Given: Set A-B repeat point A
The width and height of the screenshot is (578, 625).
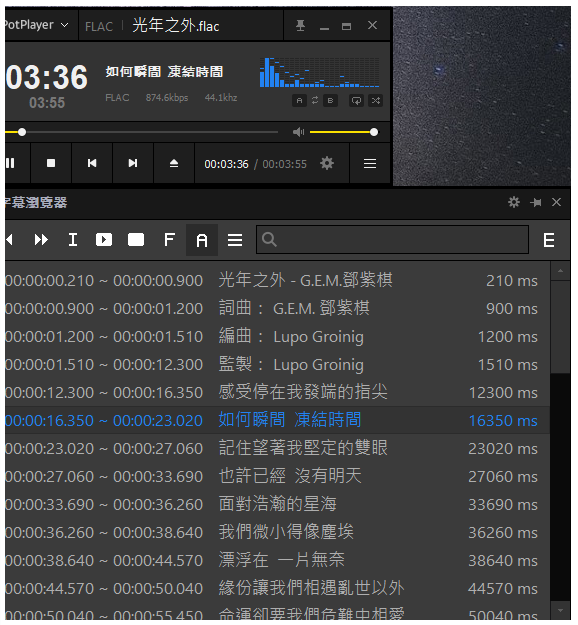Looking at the screenshot, I should tap(299, 100).
